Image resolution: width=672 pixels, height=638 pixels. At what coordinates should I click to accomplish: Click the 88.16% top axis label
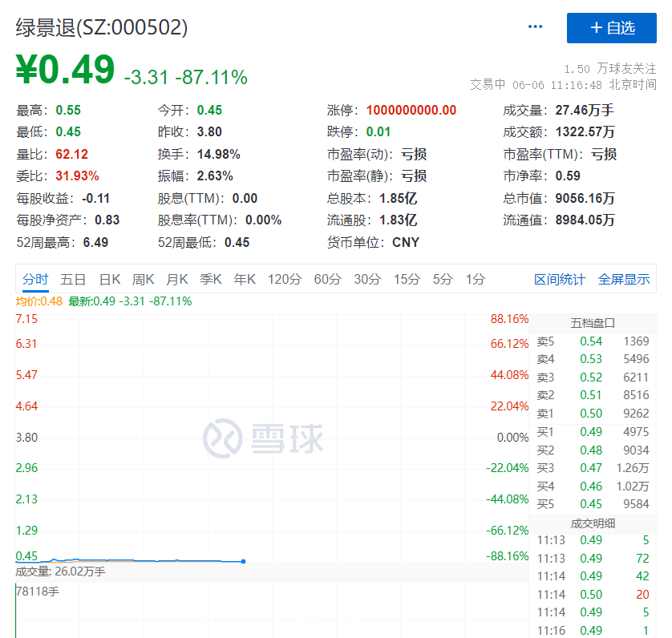(509, 319)
